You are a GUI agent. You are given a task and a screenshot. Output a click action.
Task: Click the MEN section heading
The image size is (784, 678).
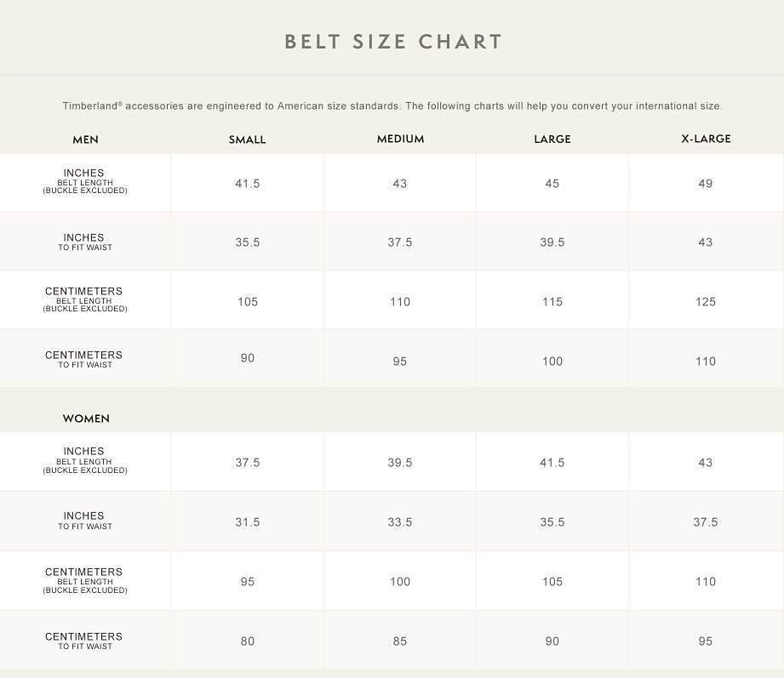click(85, 140)
